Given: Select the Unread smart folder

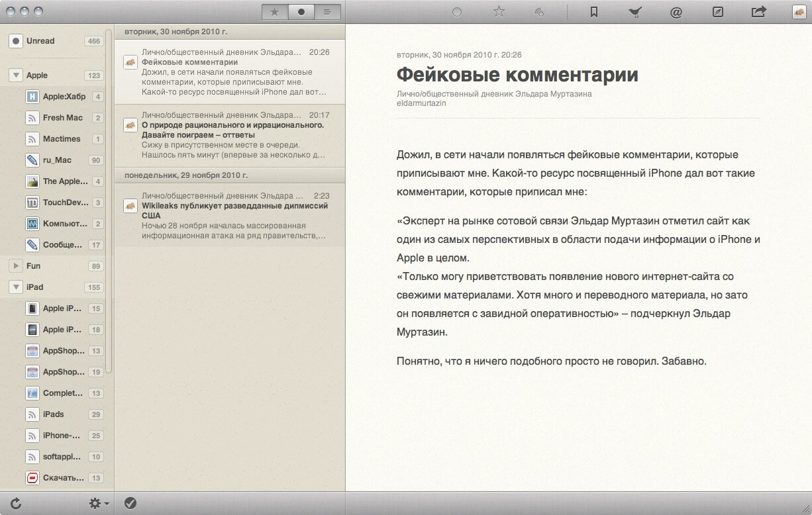Looking at the screenshot, I should coord(41,40).
